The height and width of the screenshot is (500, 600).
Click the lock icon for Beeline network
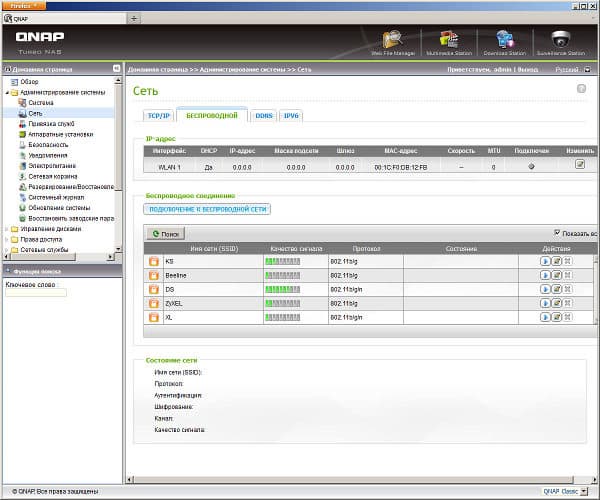coord(153,275)
